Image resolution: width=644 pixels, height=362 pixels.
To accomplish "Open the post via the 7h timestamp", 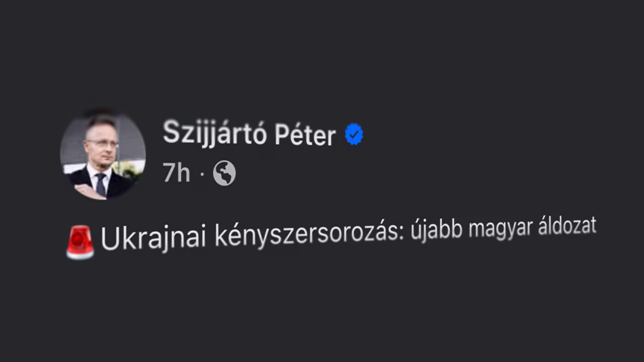I will 176,174.
